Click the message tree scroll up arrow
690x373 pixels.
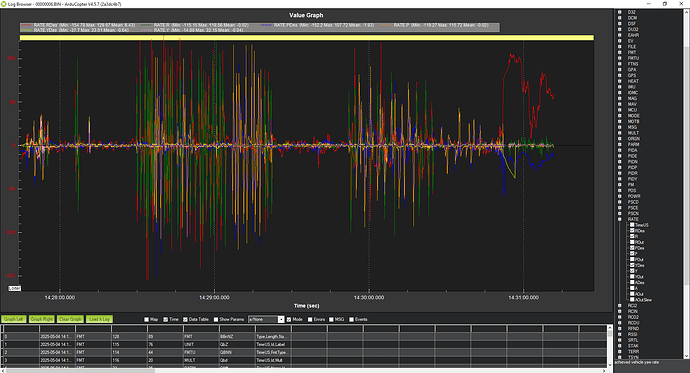pos(686,12)
